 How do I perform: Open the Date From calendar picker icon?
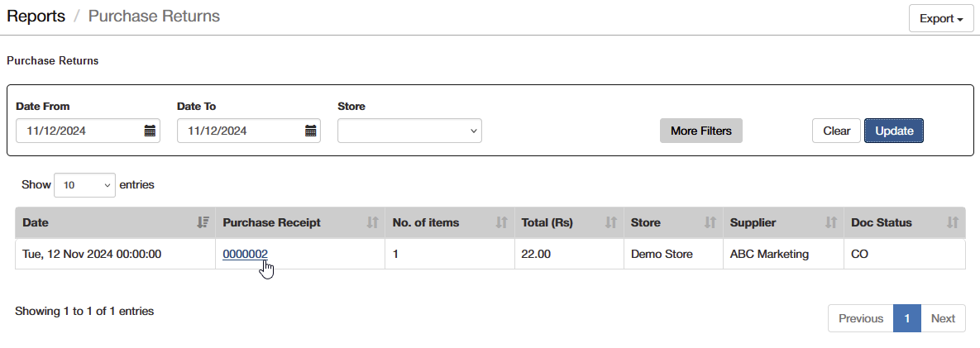pos(150,131)
